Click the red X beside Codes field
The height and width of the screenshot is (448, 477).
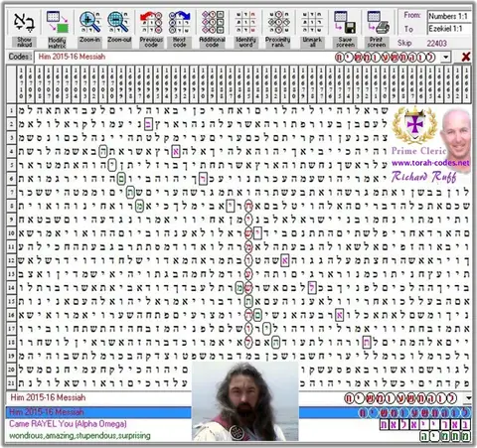tap(466, 57)
